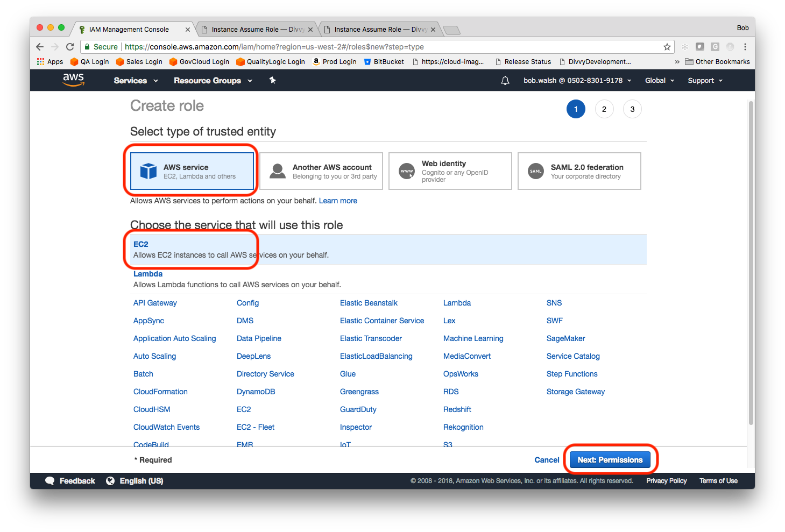Open the Terms of Use footer link
The width and height of the screenshot is (785, 532).
[x=718, y=481]
